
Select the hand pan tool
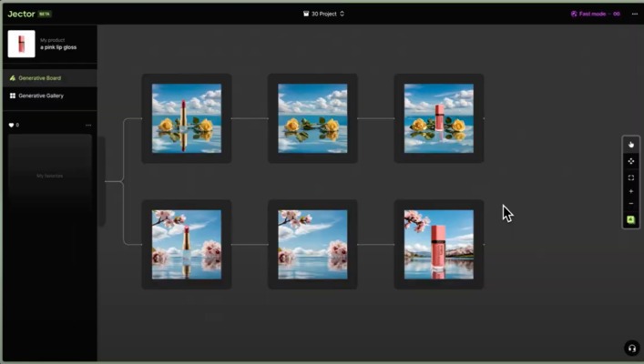tap(630, 145)
